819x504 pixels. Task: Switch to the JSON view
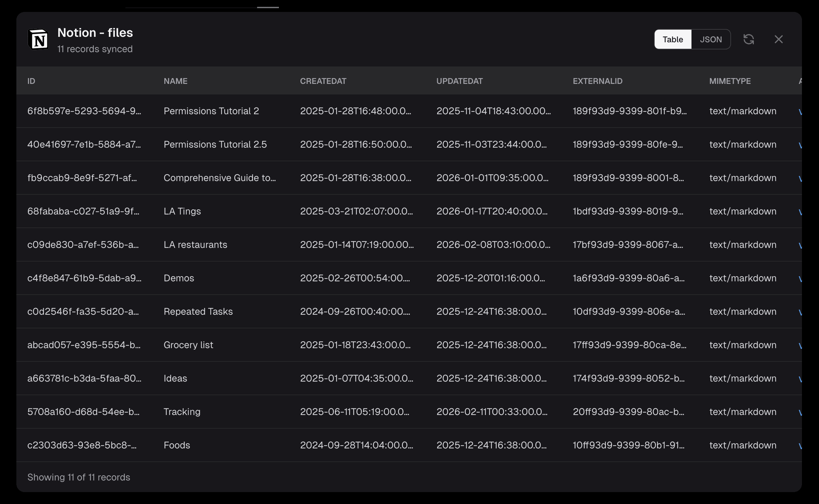(x=711, y=40)
